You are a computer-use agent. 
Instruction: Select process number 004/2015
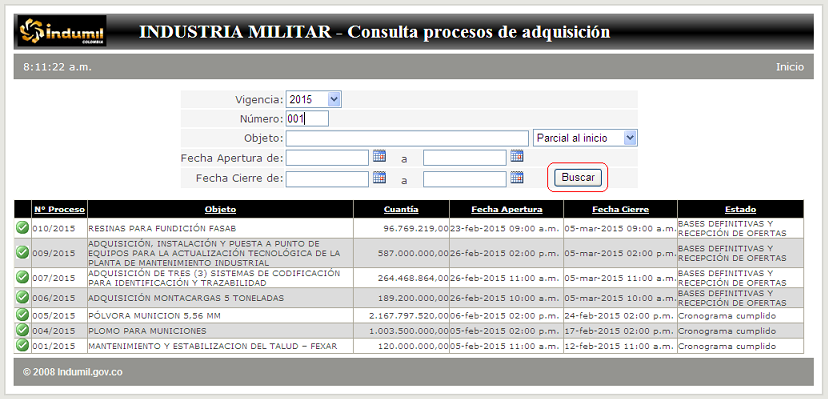click(x=54, y=331)
